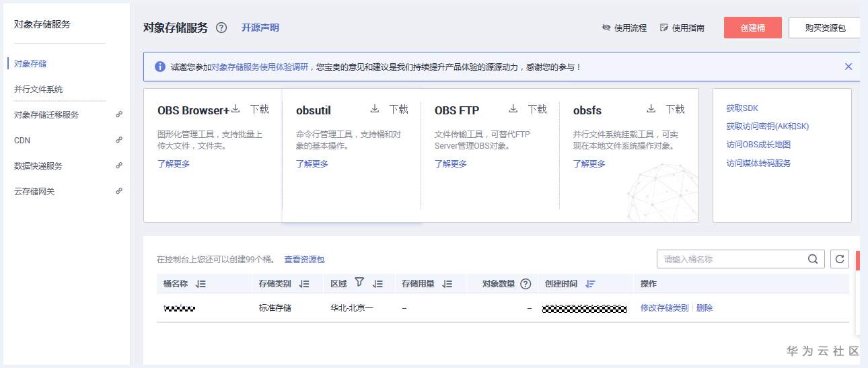Click the obsfs card title

[587, 110]
